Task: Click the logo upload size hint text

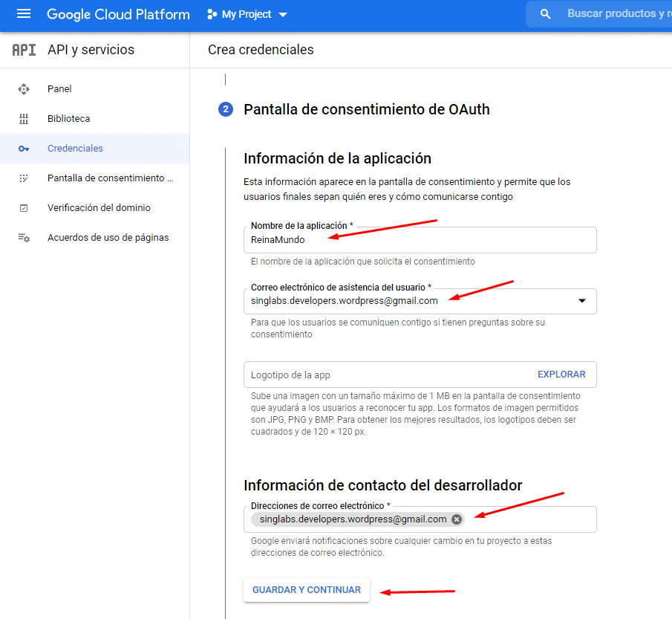Action: [x=416, y=414]
